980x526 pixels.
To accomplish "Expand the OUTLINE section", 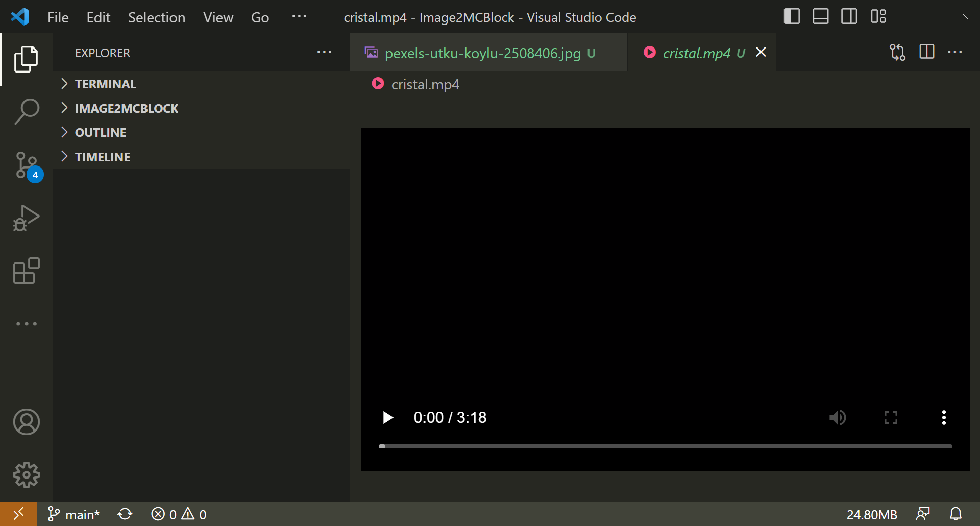I will 100,132.
